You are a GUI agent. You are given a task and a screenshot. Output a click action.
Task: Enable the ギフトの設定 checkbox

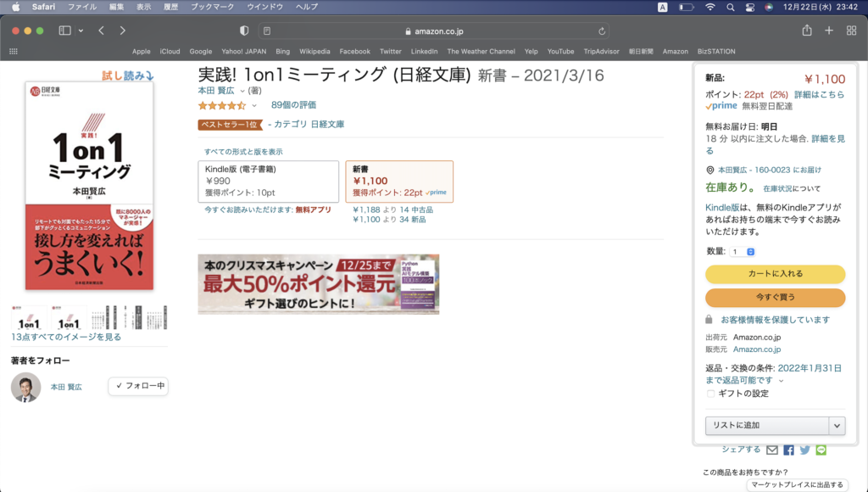710,393
